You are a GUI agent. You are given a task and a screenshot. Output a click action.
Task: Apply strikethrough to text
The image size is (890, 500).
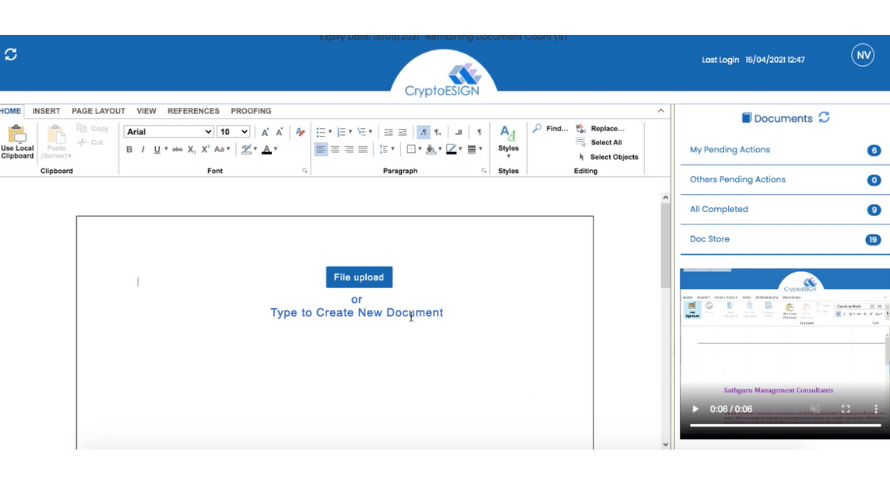tap(177, 150)
